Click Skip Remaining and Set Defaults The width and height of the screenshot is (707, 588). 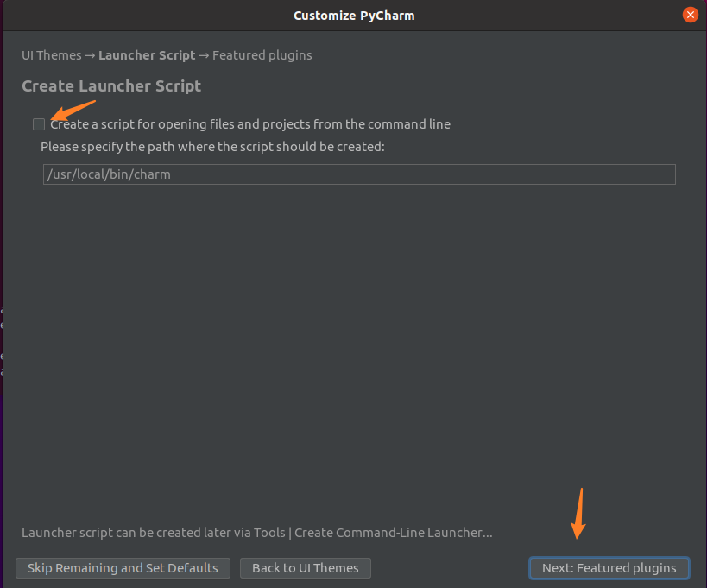(123, 567)
